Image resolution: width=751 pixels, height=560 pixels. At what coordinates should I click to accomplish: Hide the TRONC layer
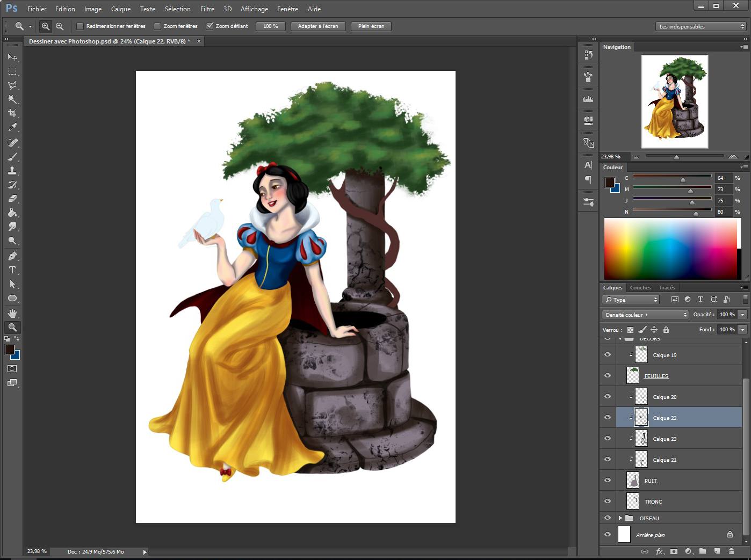coord(608,501)
